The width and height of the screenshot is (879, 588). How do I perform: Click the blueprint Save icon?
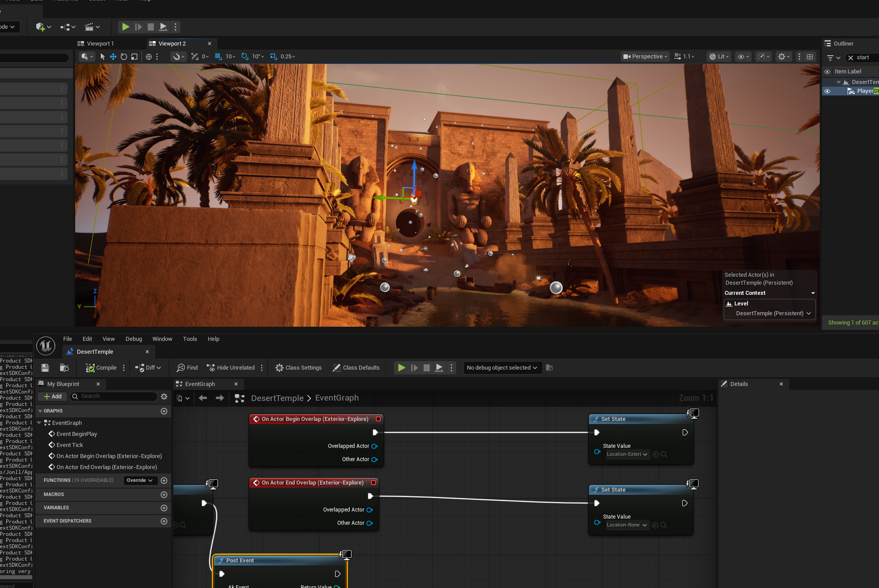point(45,368)
